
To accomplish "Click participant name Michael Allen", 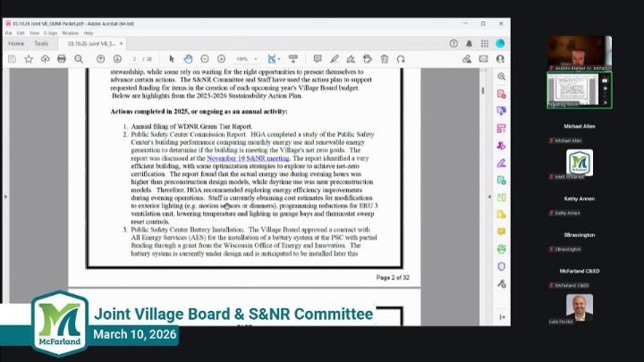I will 580,126.
